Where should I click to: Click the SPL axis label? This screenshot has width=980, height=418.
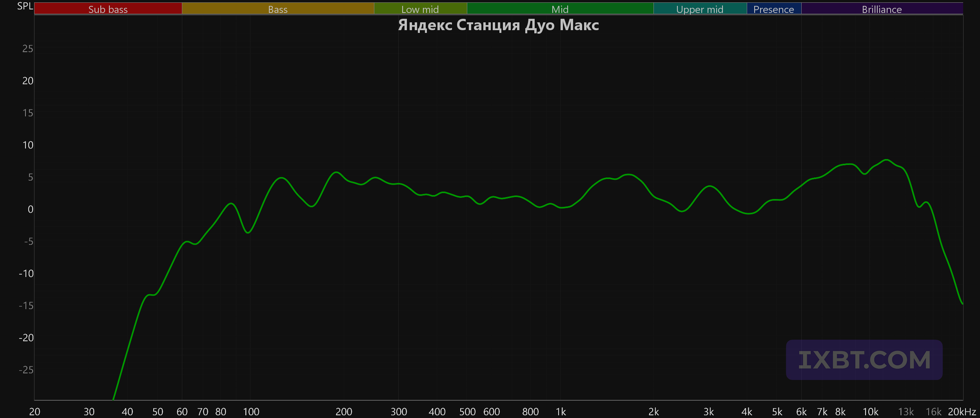point(25,6)
